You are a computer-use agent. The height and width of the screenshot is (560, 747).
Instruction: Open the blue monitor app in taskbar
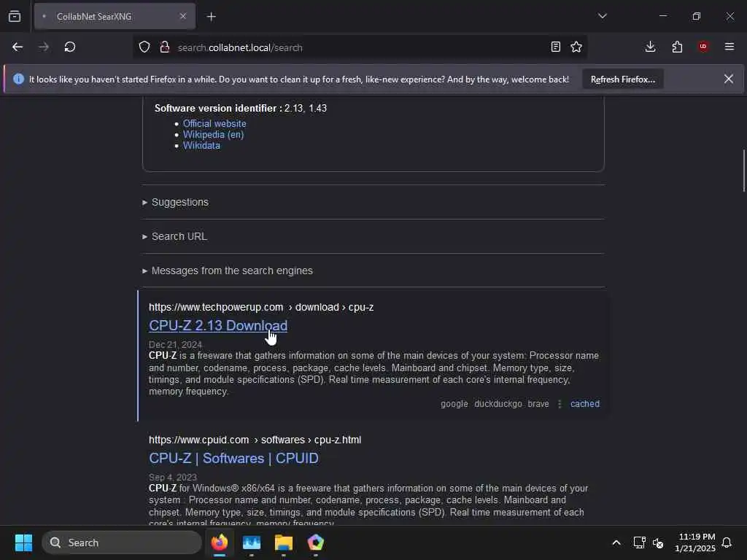click(x=252, y=542)
